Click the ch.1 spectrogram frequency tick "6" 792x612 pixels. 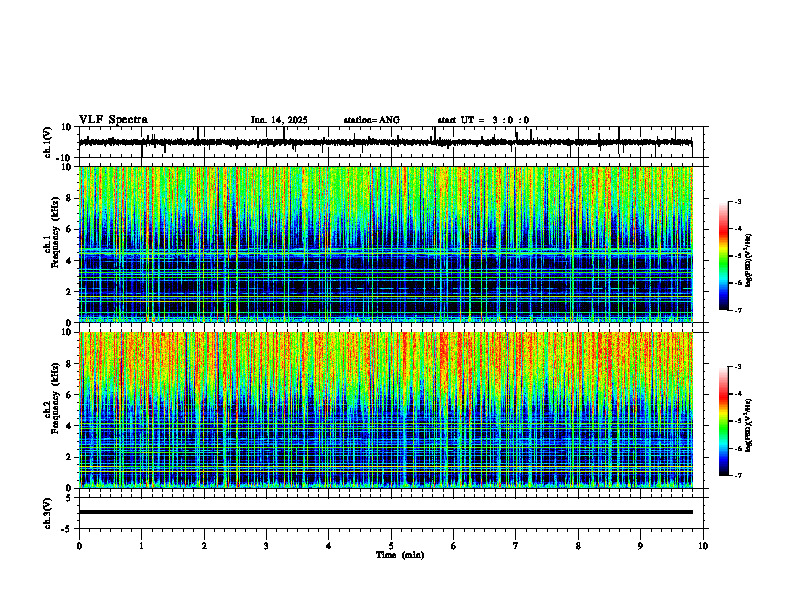(69, 229)
